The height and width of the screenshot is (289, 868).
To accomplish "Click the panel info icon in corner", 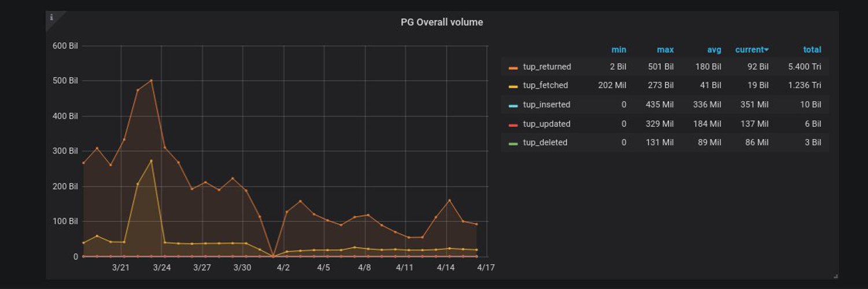I will (x=52, y=17).
